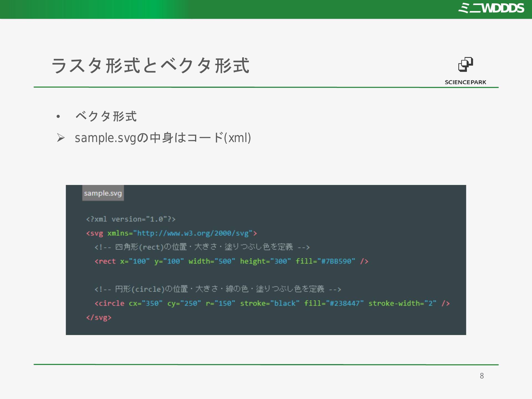Image resolution: width=532 pixels, height=399 pixels.
Task: Click the rect element code line
Action: pyautogui.click(x=231, y=261)
